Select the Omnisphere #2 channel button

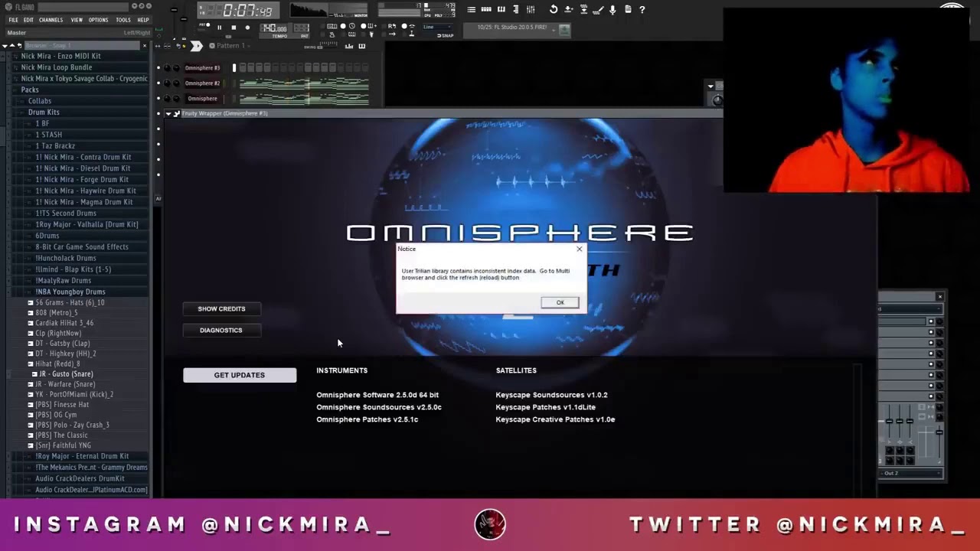(x=202, y=83)
